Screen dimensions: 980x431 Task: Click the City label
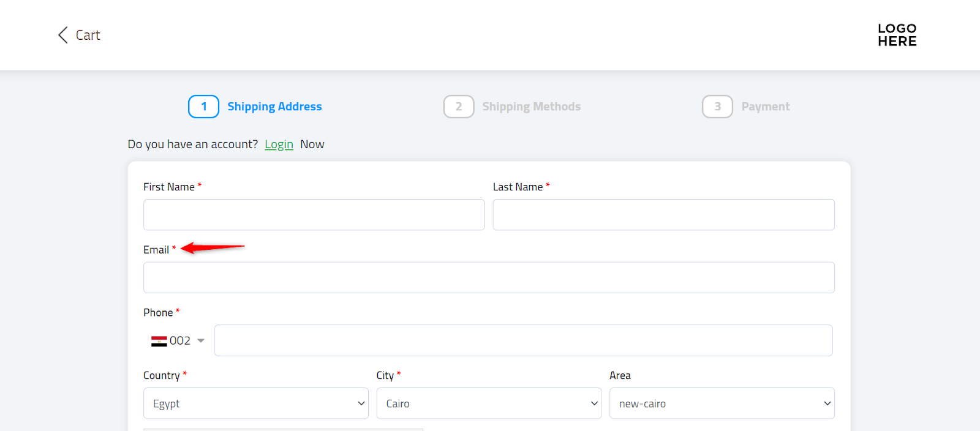click(385, 376)
